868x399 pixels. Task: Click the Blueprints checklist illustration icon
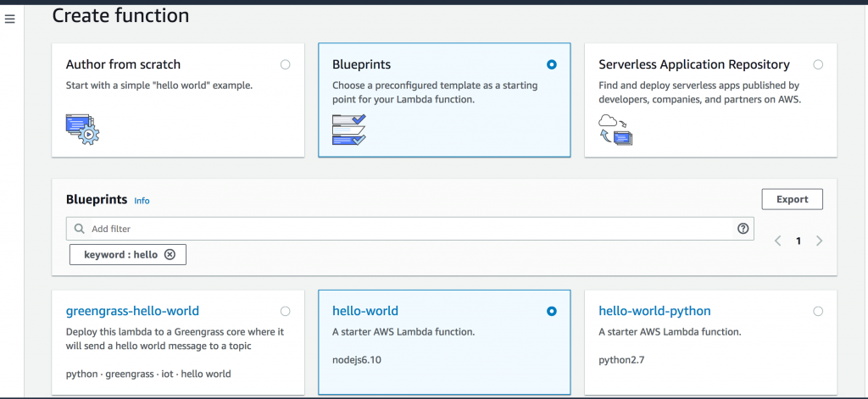pyautogui.click(x=348, y=130)
